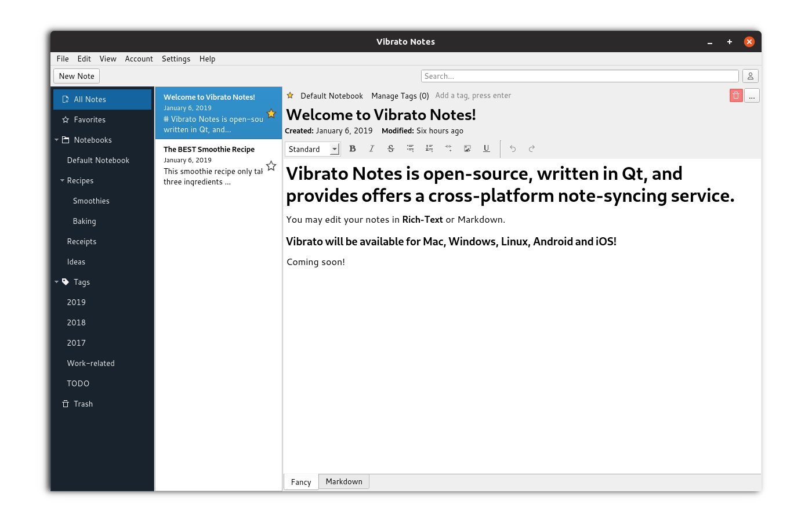Collapse the Recipes notebook
The width and height of the screenshot is (812, 522).
(62, 180)
